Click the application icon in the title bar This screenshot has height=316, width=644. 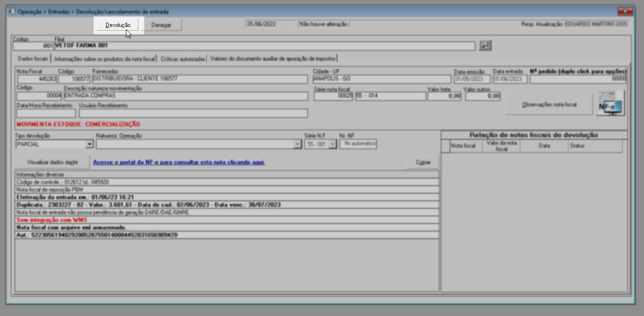point(12,11)
